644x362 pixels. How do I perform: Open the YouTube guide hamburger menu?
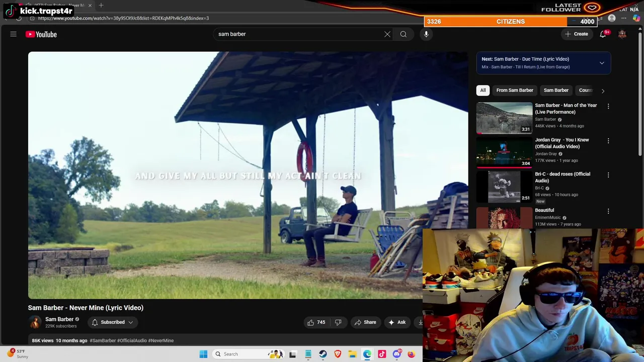click(x=14, y=34)
